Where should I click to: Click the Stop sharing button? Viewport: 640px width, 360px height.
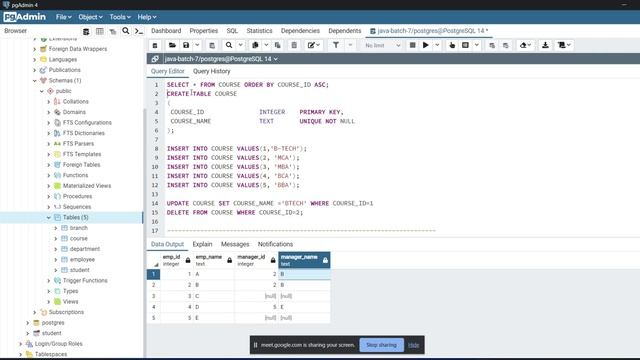(x=381, y=345)
